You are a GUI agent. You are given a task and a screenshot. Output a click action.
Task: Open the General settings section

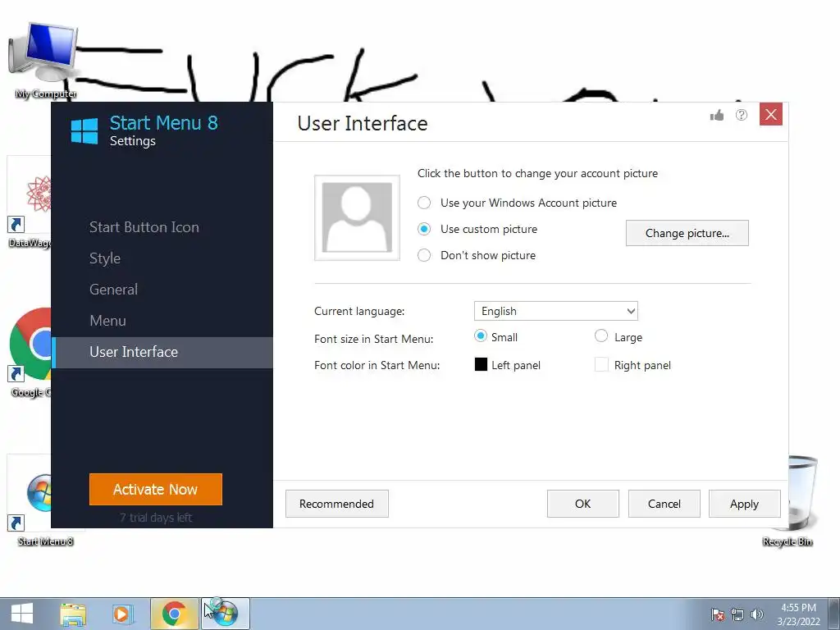point(113,290)
